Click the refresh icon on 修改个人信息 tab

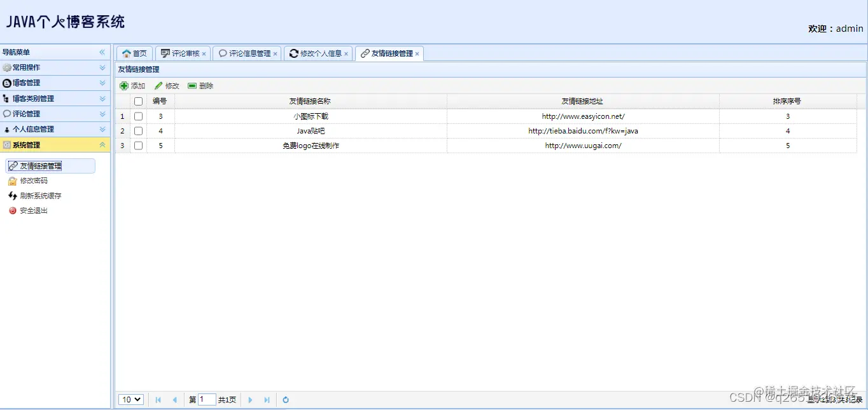pos(293,53)
